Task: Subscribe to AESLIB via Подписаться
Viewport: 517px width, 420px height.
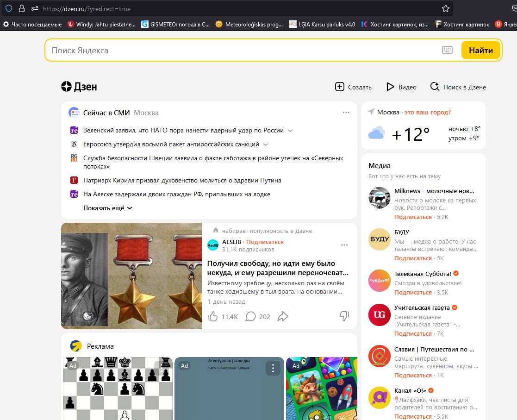Action: click(x=265, y=242)
